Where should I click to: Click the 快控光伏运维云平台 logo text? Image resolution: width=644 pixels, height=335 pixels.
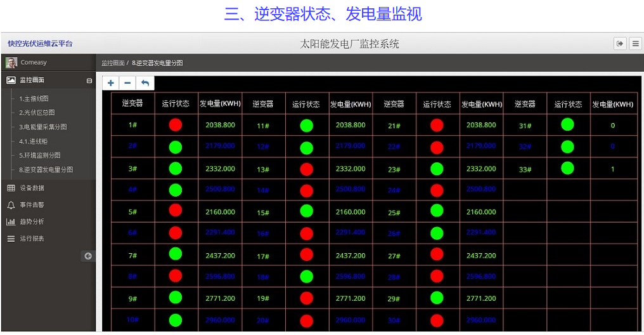[x=41, y=44]
